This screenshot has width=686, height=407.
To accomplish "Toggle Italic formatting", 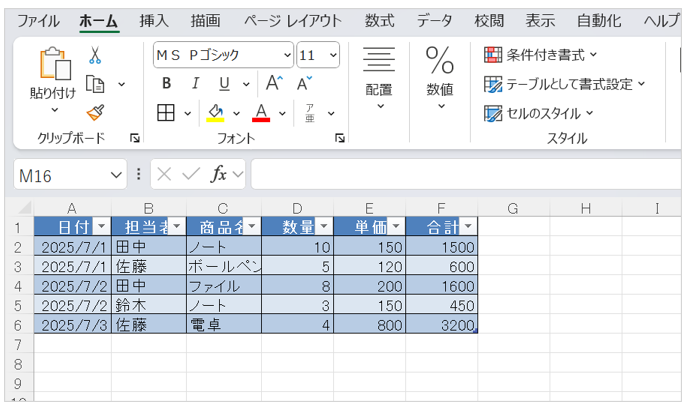I will point(195,83).
